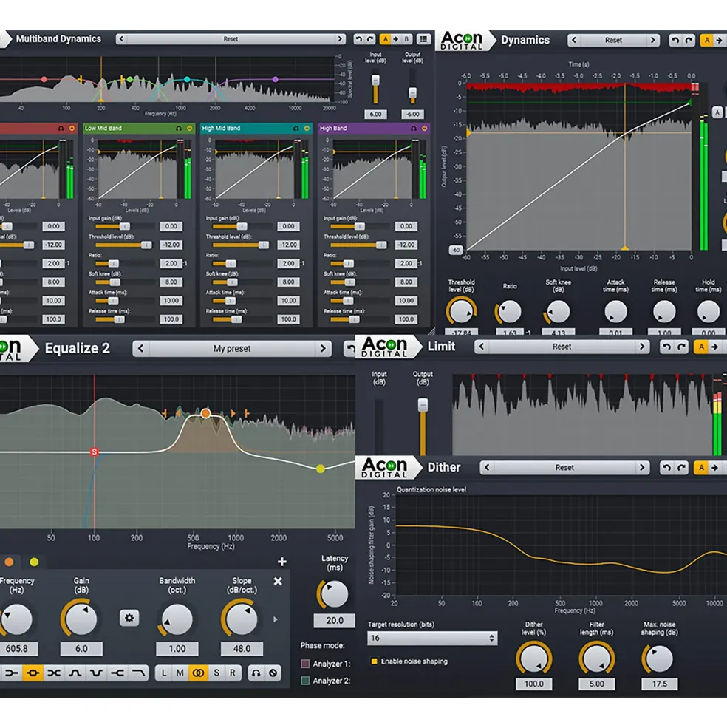This screenshot has height=728, width=727.
Task: Set EQ band channel mode to R
Action: [x=233, y=673]
